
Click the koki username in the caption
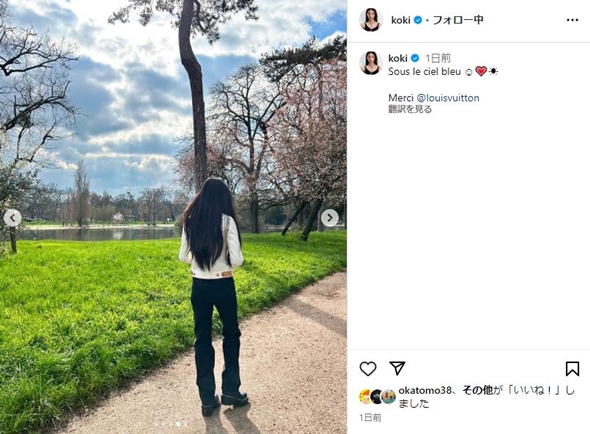pos(398,58)
